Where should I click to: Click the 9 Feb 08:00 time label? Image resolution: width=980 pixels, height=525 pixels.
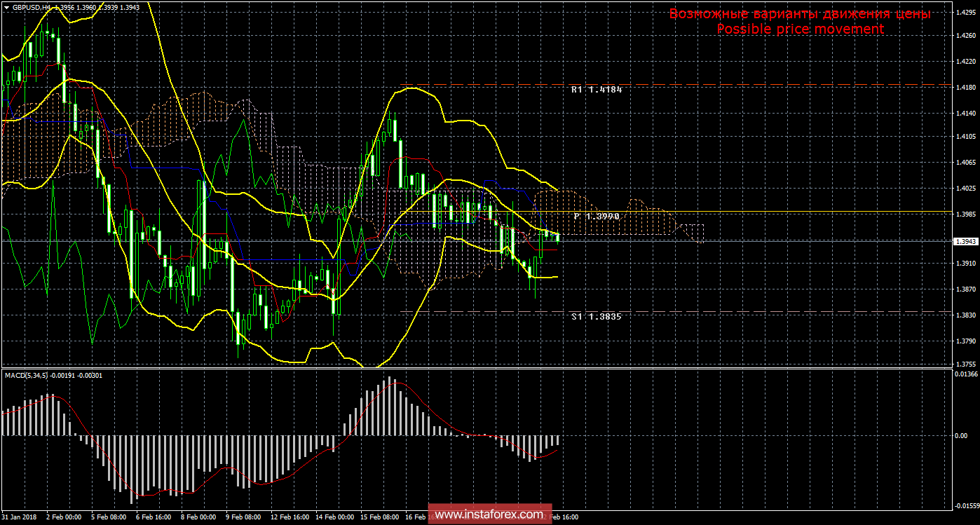pos(243,517)
